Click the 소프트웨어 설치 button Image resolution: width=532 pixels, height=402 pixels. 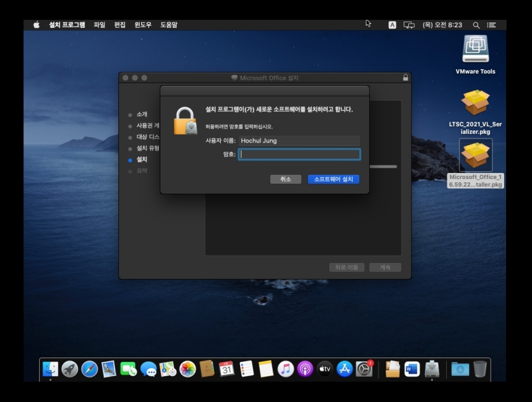click(x=334, y=179)
